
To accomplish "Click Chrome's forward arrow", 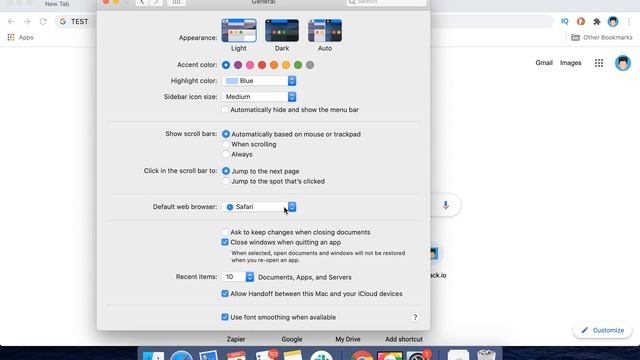I will tap(27, 22).
